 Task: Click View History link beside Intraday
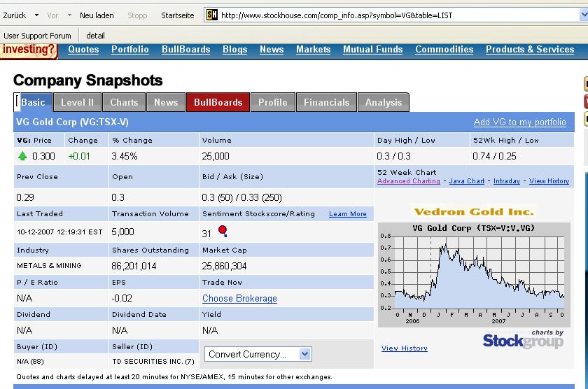point(549,181)
